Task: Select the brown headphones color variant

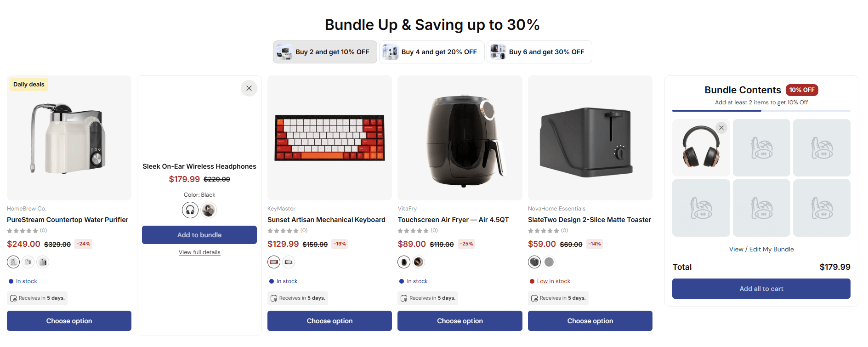Action: point(209,210)
